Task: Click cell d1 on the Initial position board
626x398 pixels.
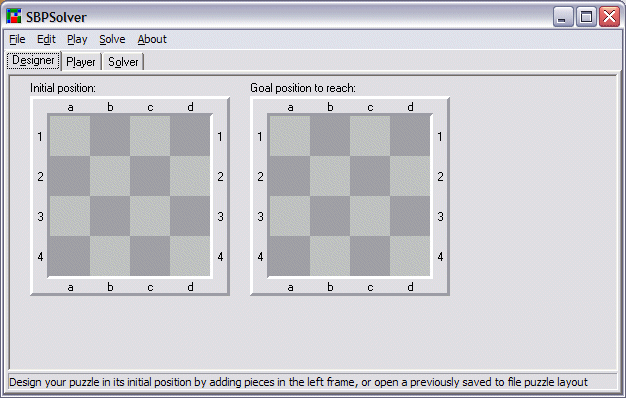Action: click(190, 136)
